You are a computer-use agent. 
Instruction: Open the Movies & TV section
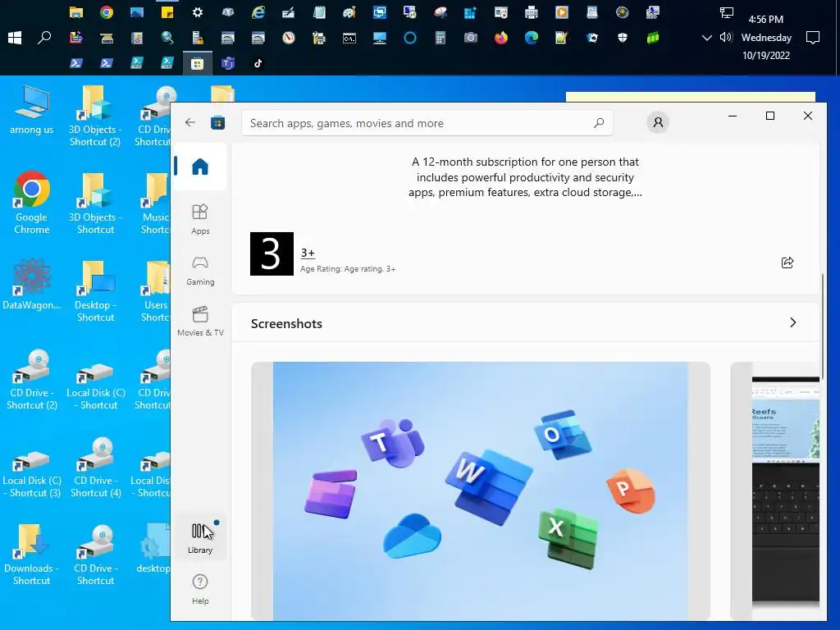[x=200, y=321]
